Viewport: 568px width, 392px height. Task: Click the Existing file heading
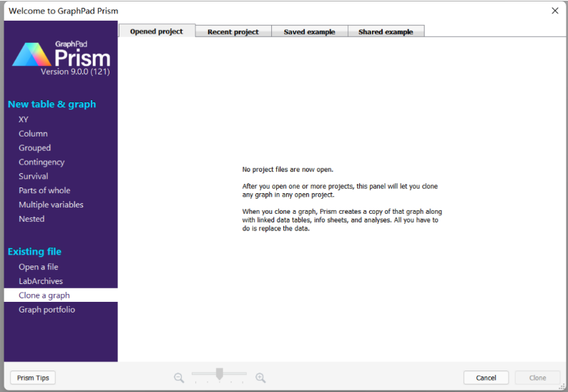coord(34,251)
